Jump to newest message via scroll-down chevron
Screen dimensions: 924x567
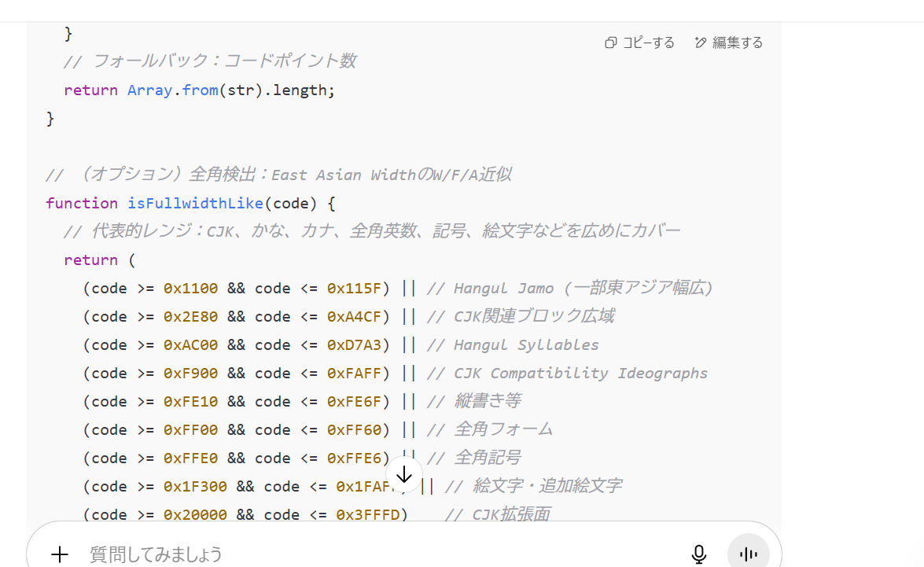pyautogui.click(x=404, y=474)
